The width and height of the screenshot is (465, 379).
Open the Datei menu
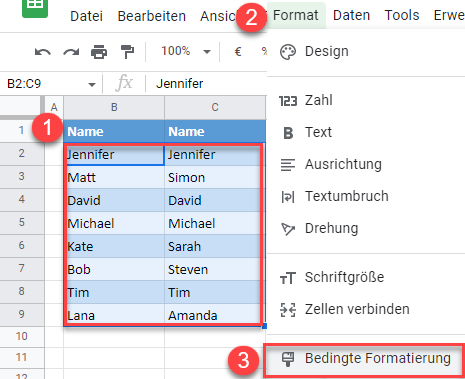(x=86, y=16)
